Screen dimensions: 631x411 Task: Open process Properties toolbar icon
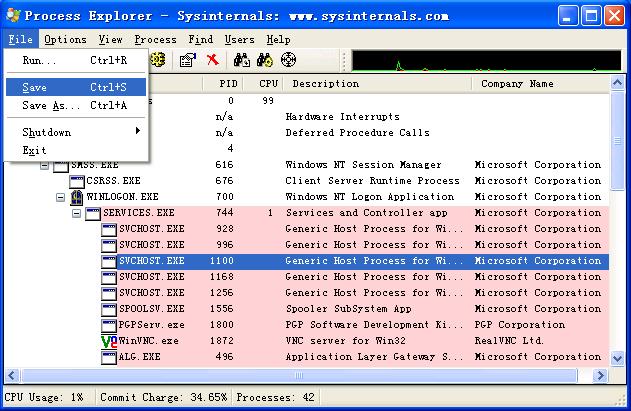pos(188,60)
